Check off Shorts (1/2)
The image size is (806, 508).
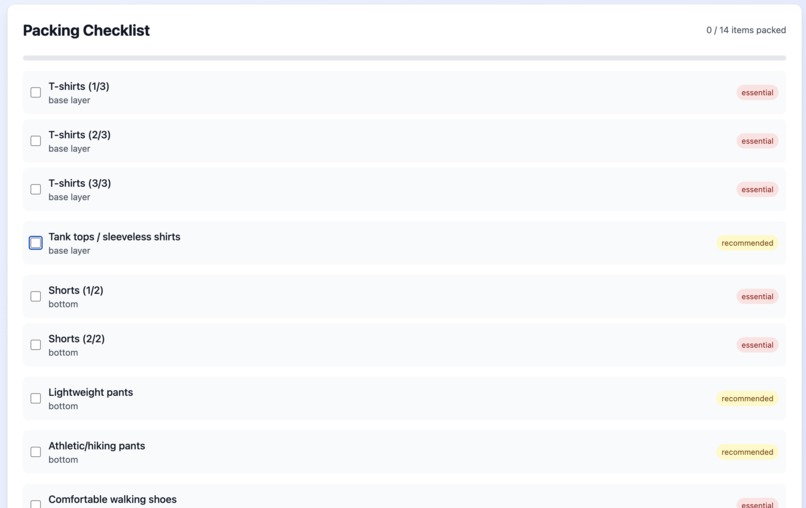[35, 296]
